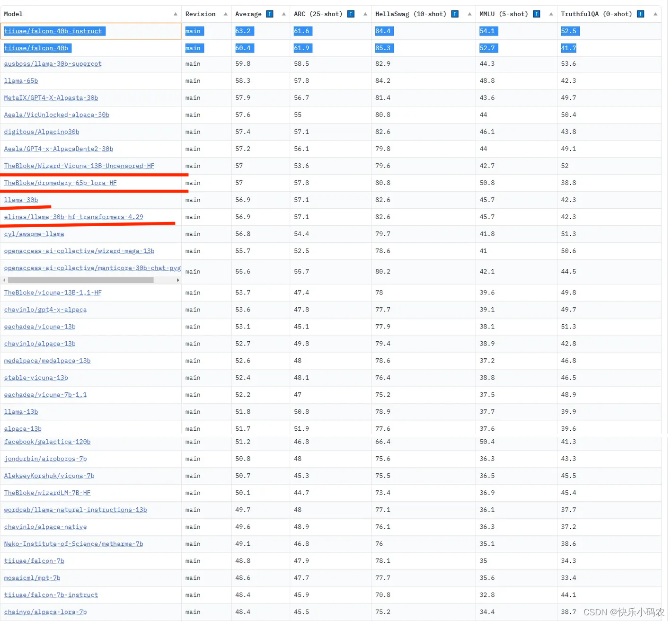The width and height of the screenshot is (672, 621).
Task: Open jondurbin/airoboros-7b link
Action: tap(45, 459)
